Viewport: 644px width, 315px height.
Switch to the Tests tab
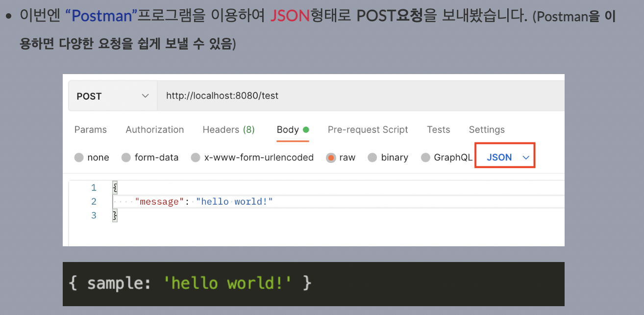pyautogui.click(x=439, y=130)
